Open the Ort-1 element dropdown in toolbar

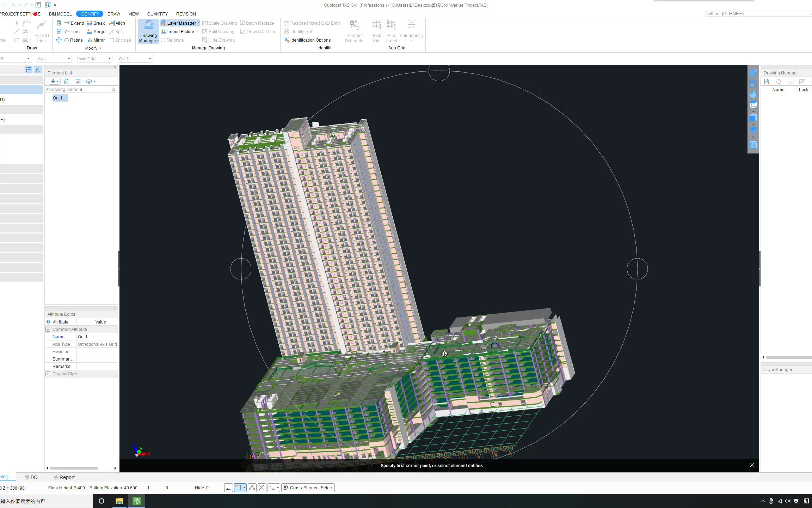coord(135,59)
